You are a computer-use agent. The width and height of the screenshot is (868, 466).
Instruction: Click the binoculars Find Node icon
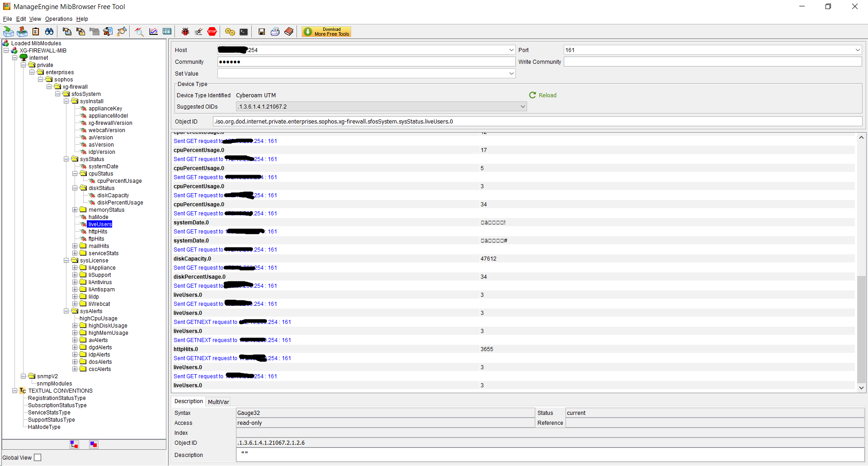click(x=49, y=32)
